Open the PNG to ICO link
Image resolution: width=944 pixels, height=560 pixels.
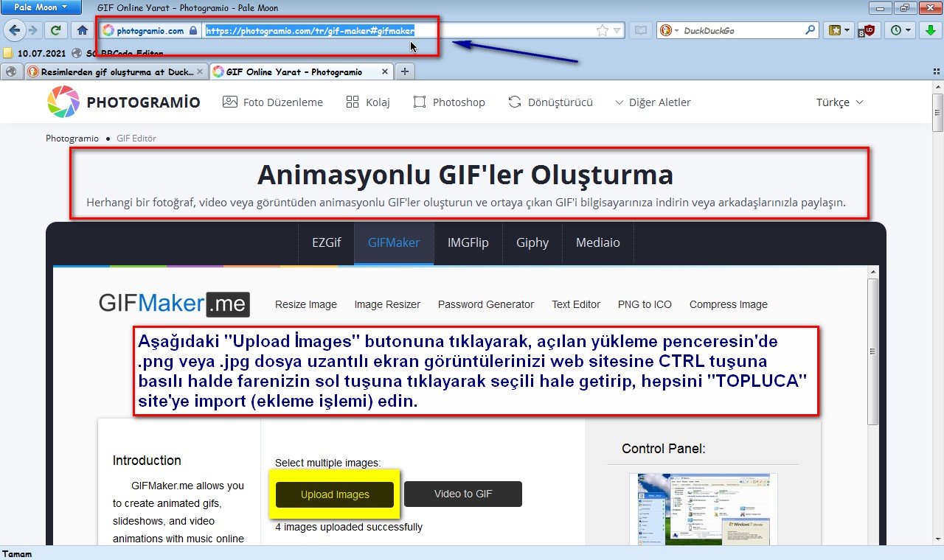pos(645,304)
